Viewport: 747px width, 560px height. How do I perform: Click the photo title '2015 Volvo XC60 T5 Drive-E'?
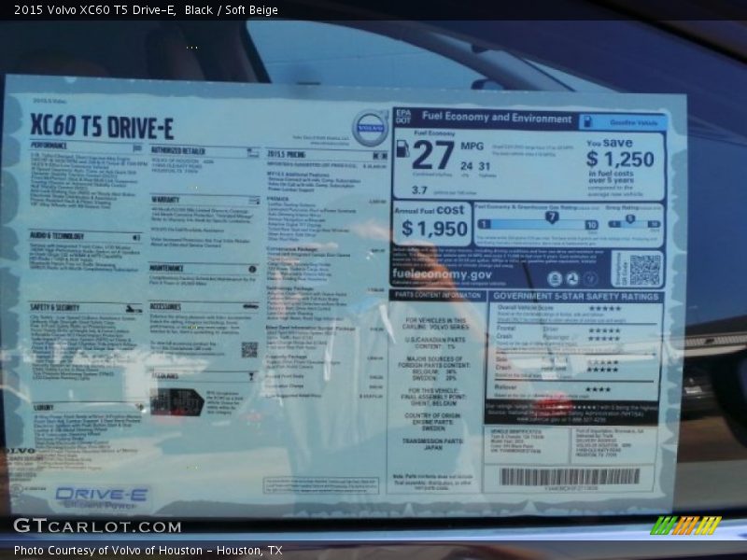(95, 9)
